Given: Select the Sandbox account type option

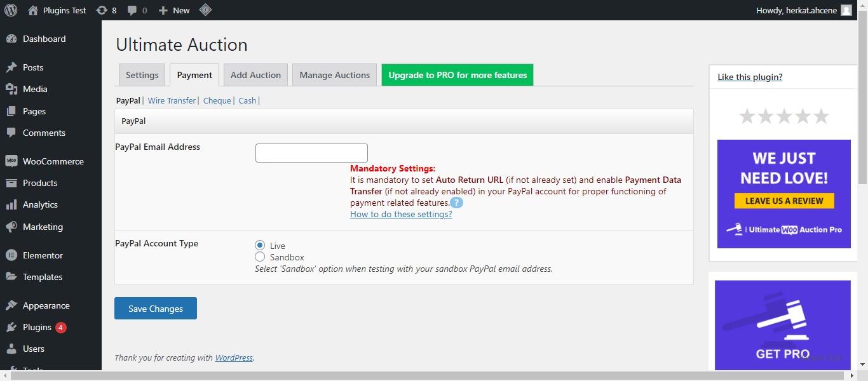Looking at the screenshot, I should pyautogui.click(x=260, y=257).
